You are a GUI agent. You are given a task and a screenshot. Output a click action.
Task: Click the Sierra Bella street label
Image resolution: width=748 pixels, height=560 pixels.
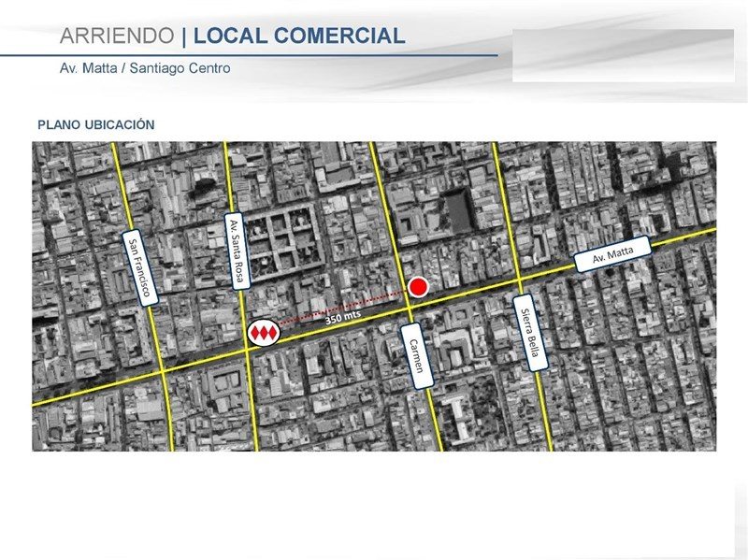pos(530,333)
